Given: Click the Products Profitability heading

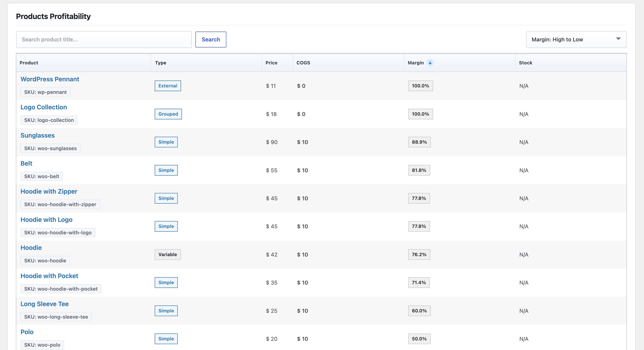Looking at the screenshot, I should [53, 16].
